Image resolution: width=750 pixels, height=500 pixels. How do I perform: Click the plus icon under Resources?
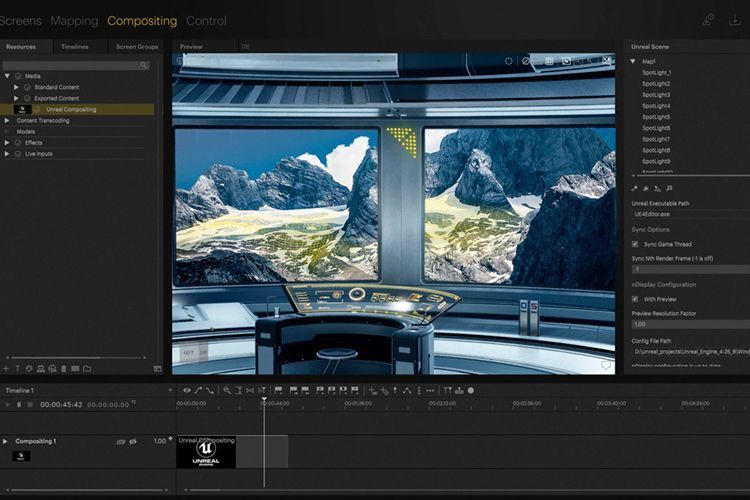[6, 369]
